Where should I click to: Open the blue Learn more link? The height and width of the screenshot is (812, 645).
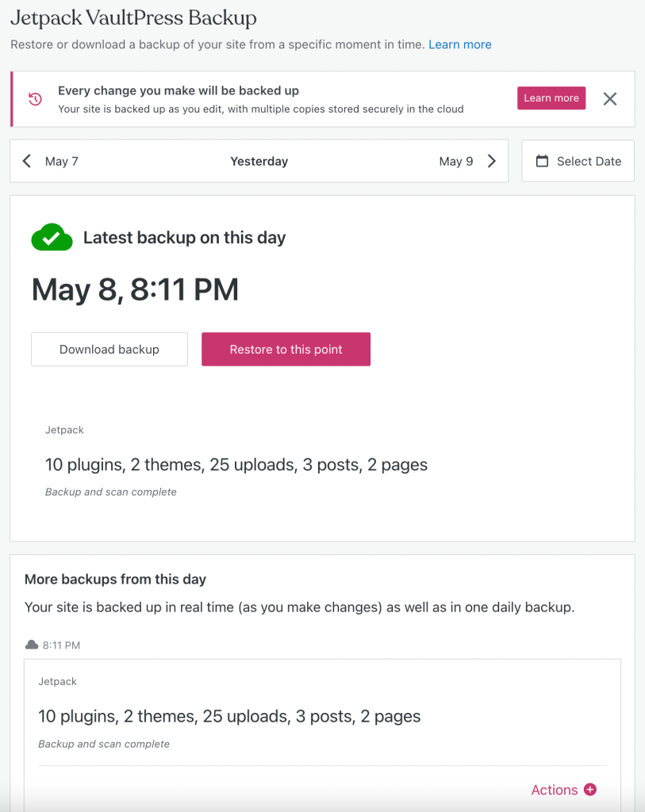coord(459,44)
